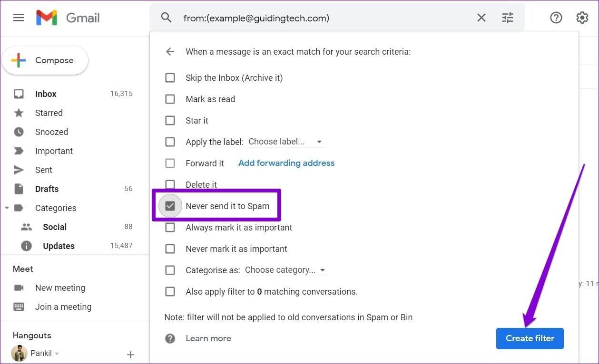
Task: Open the main menu hamburger icon
Action: tap(19, 18)
